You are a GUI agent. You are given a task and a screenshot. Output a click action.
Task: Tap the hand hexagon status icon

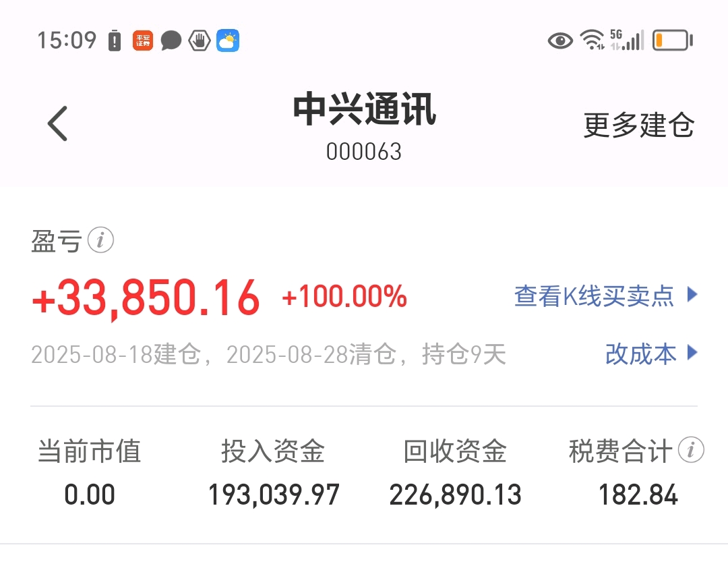[199, 40]
